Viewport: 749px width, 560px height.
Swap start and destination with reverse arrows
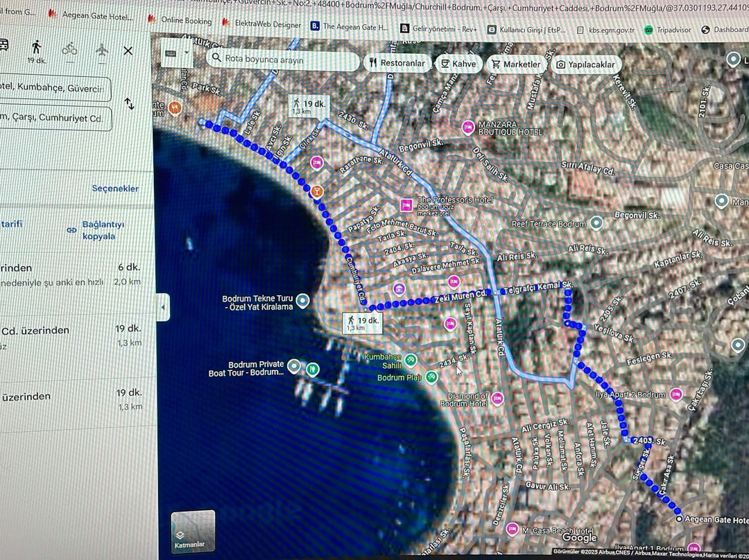[129, 104]
